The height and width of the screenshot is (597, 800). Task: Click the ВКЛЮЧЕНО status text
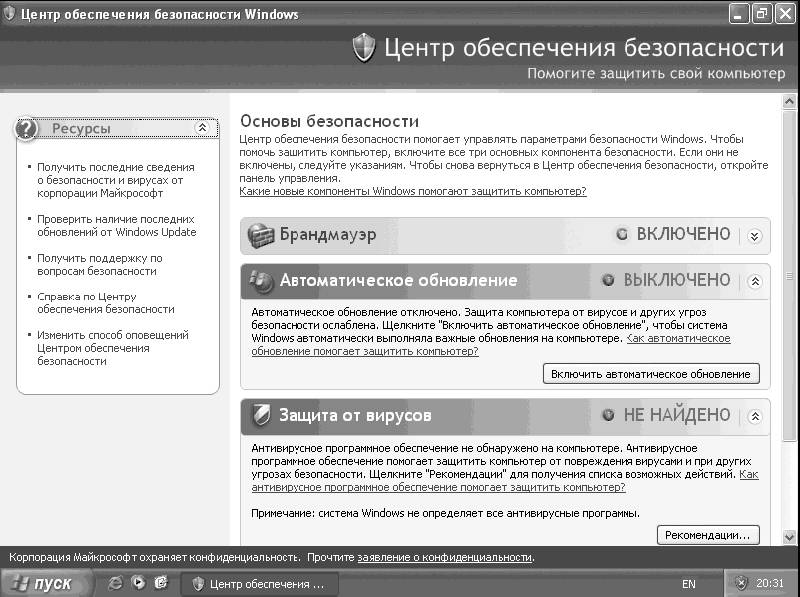coord(683,234)
